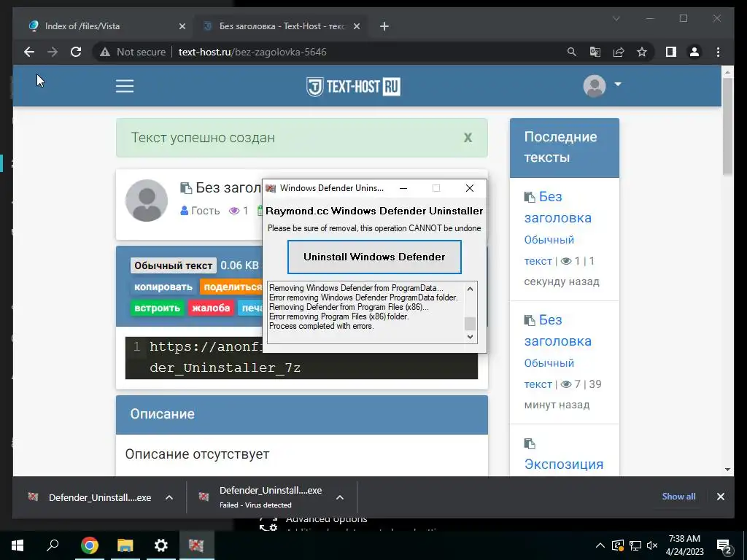Open the notification center icon
Viewport: 747px width, 560px height.
click(x=724, y=547)
